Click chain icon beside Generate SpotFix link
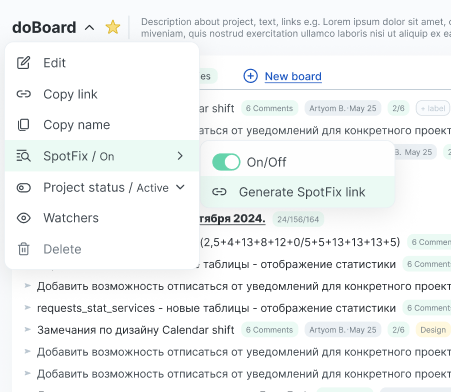 219,192
